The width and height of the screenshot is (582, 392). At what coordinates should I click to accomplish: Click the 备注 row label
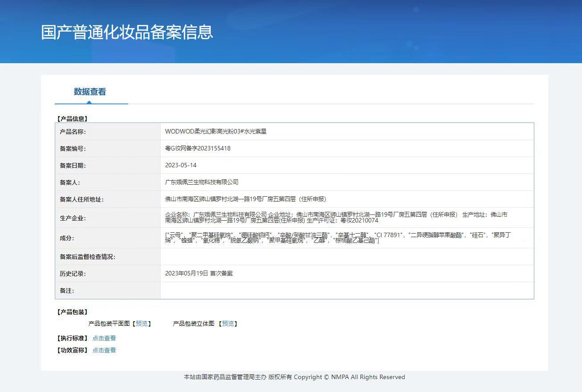click(x=67, y=291)
